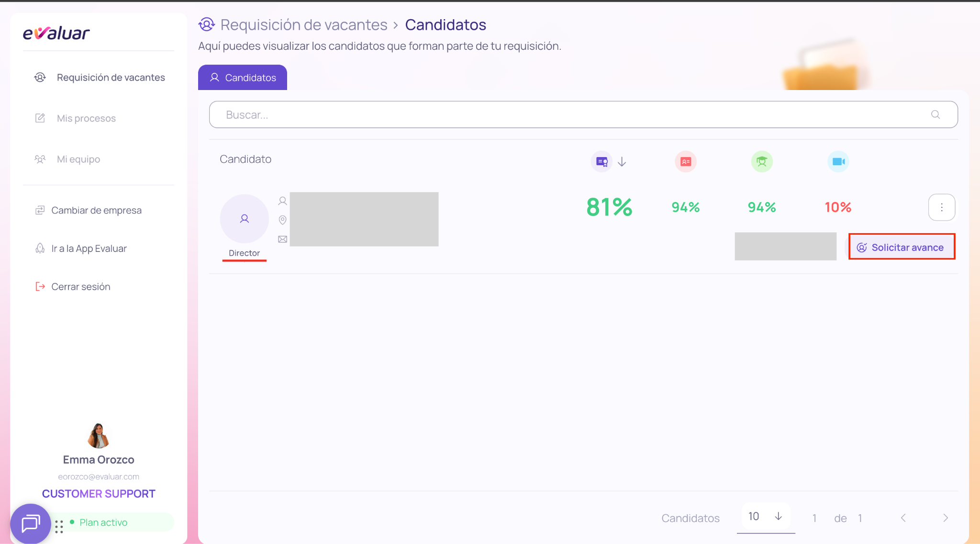Click the Requisición de vacantes breadcrumb
980x544 pixels.
[x=304, y=25]
